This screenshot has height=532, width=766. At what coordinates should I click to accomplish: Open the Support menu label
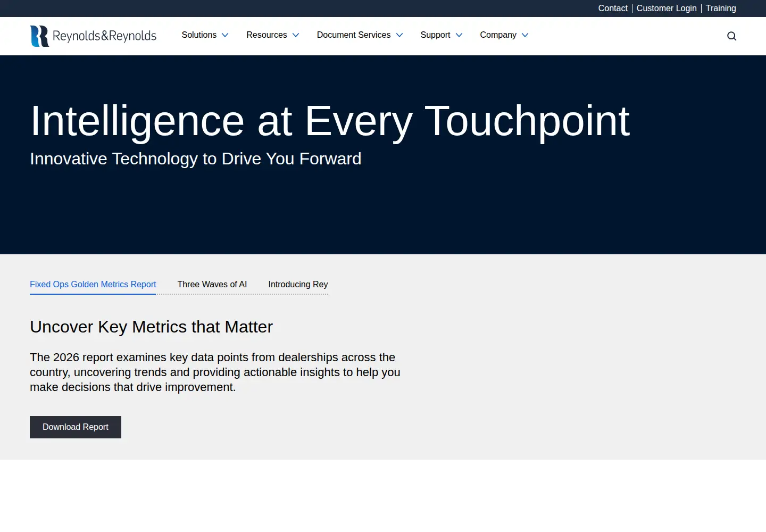tap(435, 35)
